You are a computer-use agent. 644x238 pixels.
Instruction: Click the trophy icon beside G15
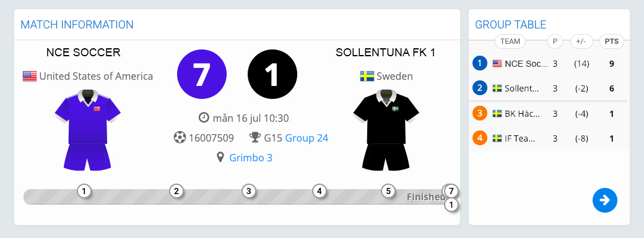(255, 137)
